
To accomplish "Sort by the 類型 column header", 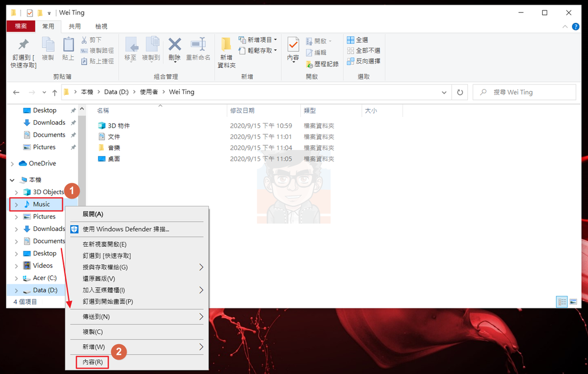I will click(310, 111).
